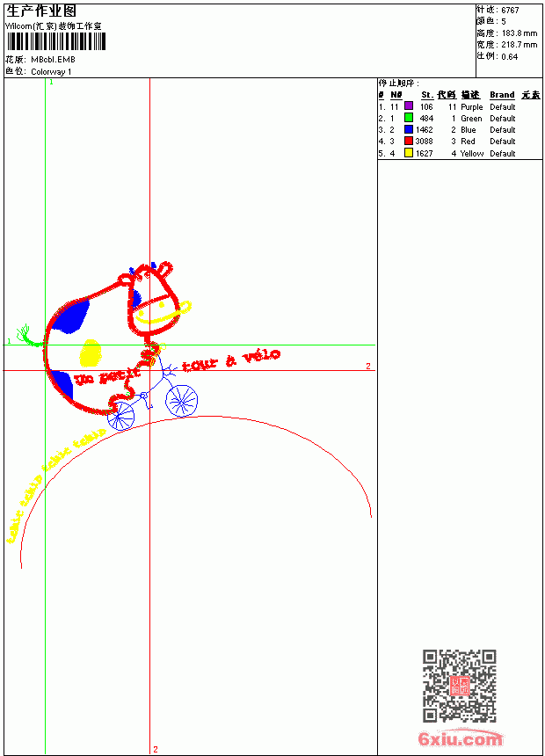
Task: Click the St. stitch count column header
Action: coord(427,95)
